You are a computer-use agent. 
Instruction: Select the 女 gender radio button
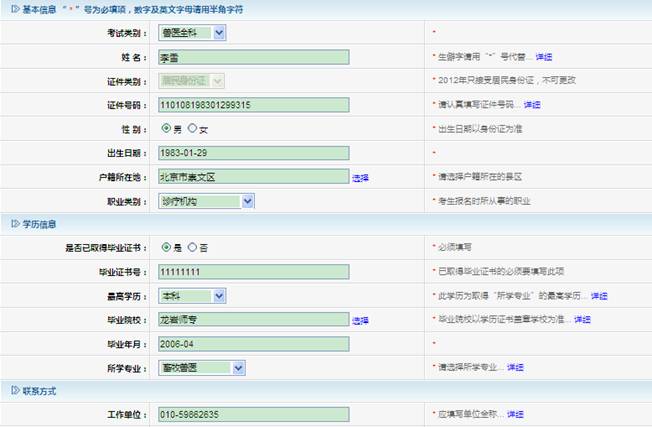click(192, 129)
